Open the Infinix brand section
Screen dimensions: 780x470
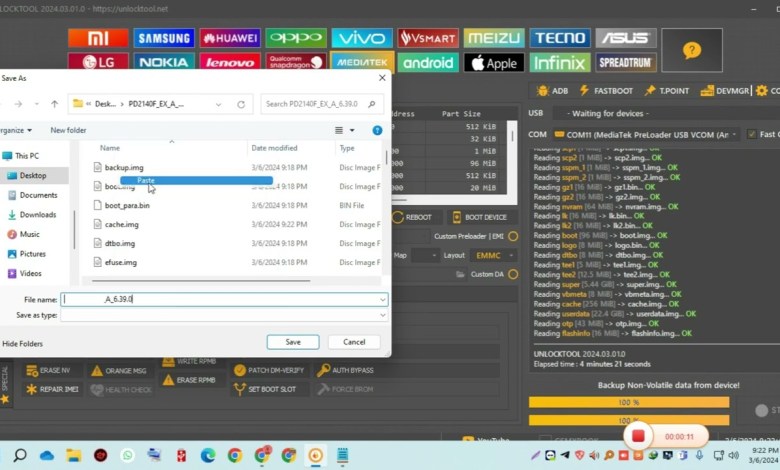pyautogui.click(x=559, y=63)
